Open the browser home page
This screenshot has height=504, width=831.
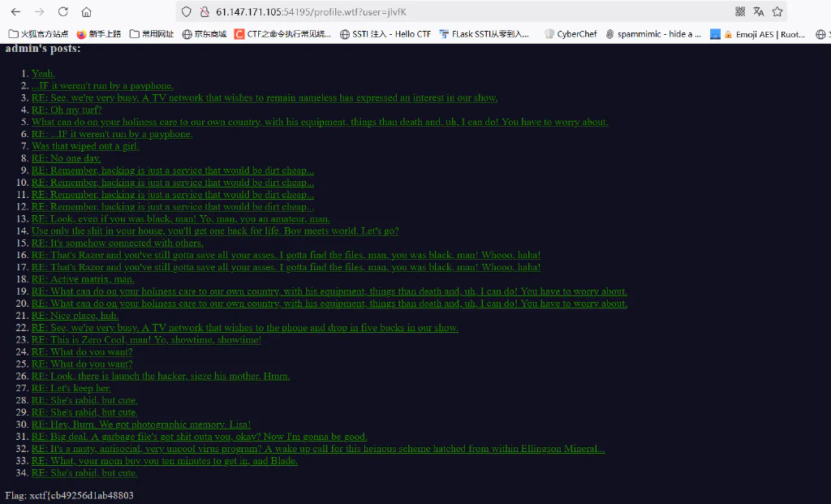[86, 11]
